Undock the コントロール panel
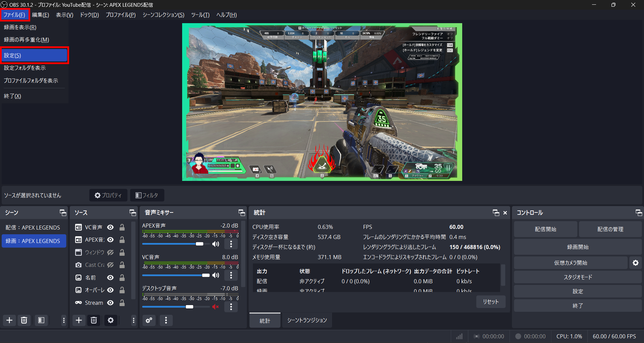This screenshot has width=644, height=343. (x=639, y=212)
